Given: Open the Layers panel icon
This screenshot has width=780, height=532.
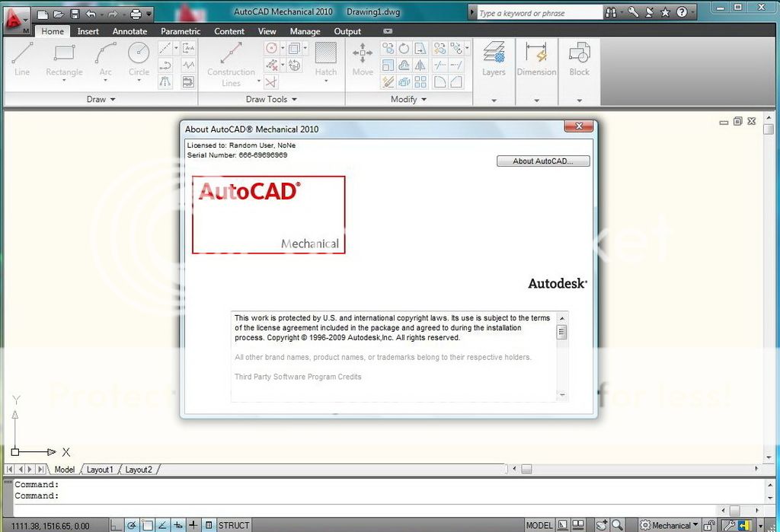Looking at the screenshot, I should click(x=494, y=59).
